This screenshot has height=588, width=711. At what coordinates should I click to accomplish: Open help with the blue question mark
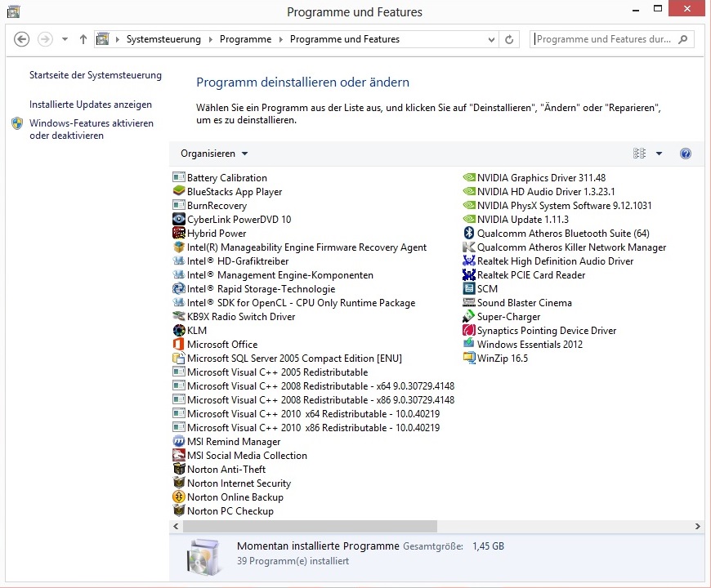685,154
